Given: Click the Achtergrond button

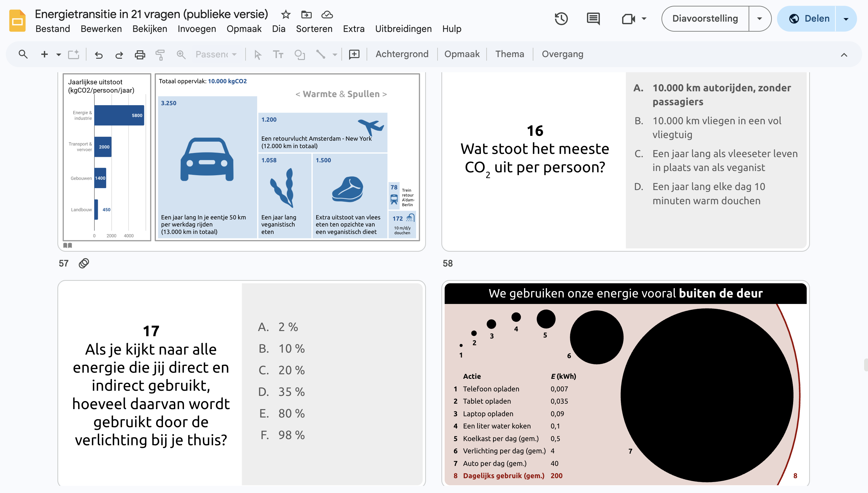Looking at the screenshot, I should [402, 54].
